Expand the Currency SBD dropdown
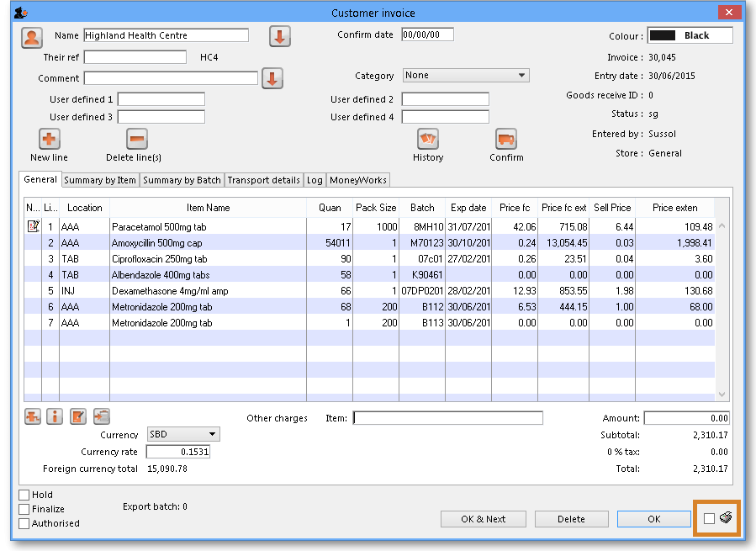The width and height of the screenshot is (756, 551). point(183,434)
